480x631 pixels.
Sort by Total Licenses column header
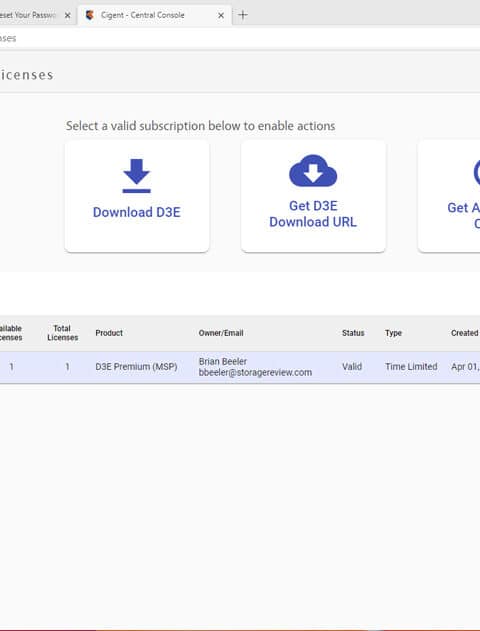[62, 333]
